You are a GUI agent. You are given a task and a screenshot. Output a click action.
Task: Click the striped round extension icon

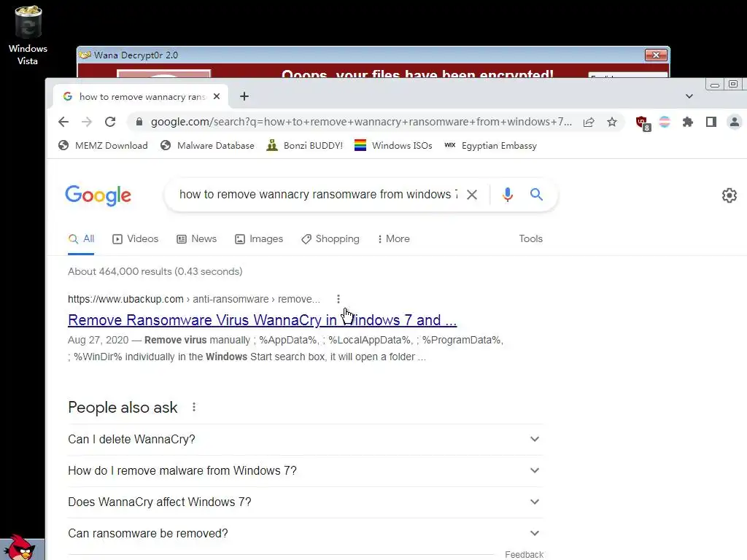[665, 122]
